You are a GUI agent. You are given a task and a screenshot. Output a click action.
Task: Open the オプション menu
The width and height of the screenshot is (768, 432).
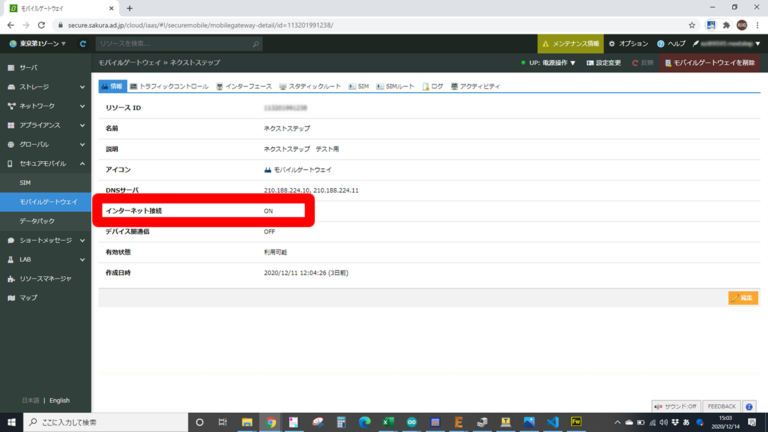click(628, 44)
